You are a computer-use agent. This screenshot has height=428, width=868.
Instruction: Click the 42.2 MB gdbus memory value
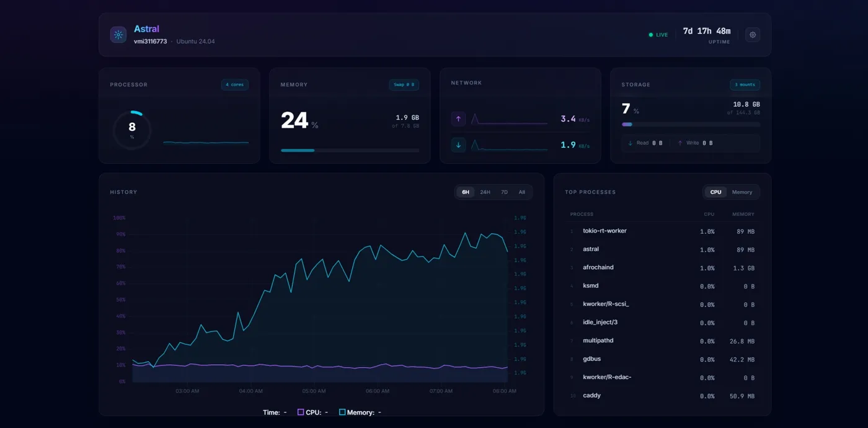742,360
